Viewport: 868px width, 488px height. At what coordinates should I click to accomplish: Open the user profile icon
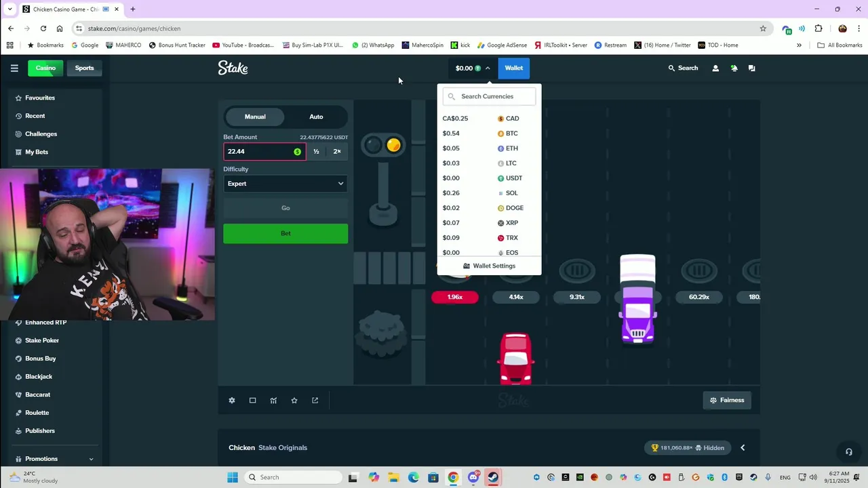click(x=715, y=68)
